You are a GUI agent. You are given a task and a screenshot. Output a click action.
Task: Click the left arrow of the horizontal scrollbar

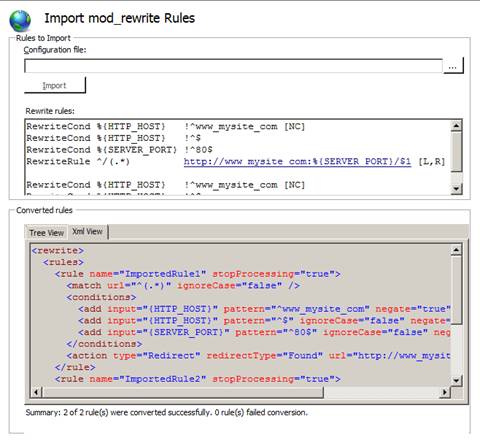(x=36, y=392)
